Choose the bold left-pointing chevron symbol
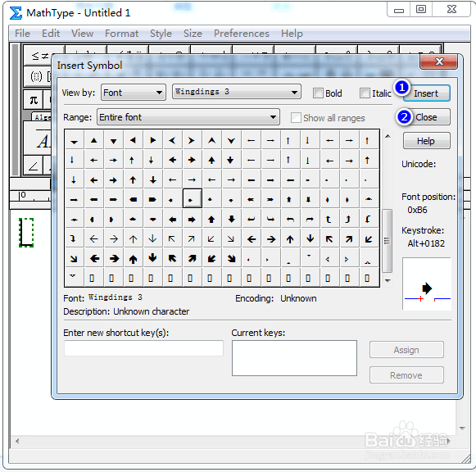This screenshot has height=472, width=476. pos(172,140)
